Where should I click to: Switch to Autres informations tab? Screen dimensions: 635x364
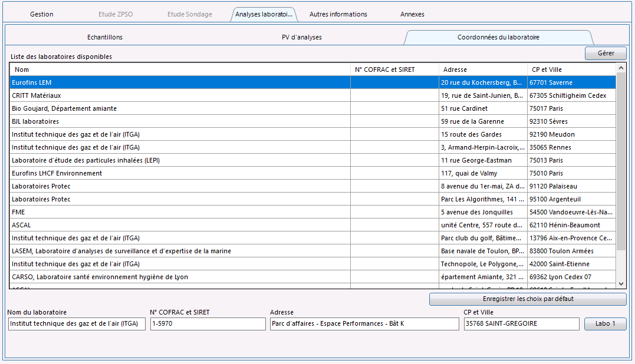[338, 14]
